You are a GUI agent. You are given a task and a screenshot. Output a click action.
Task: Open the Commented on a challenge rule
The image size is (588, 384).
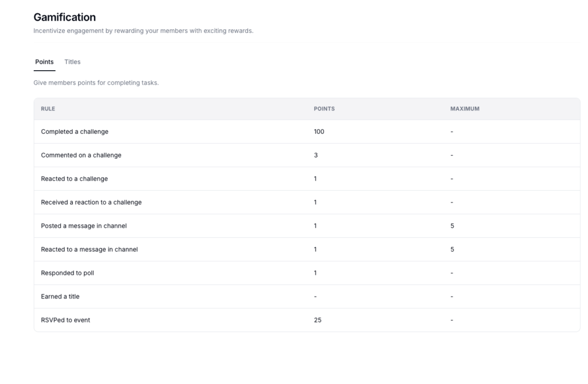(x=80, y=155)
